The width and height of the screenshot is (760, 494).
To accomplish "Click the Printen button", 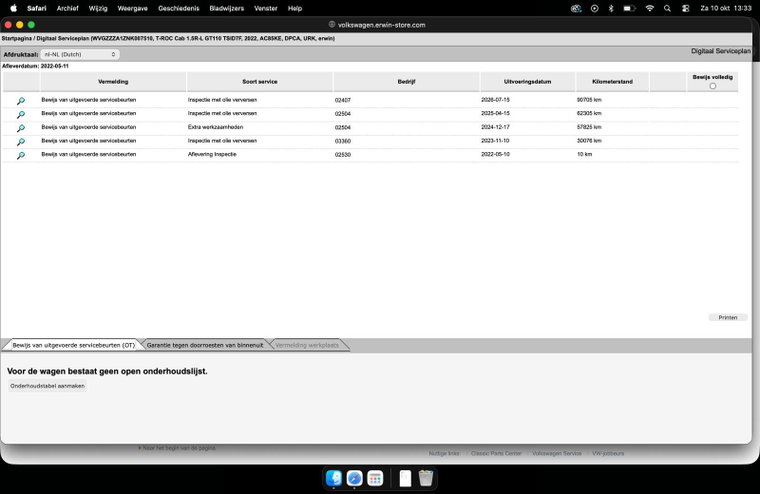I will [728, 318].
